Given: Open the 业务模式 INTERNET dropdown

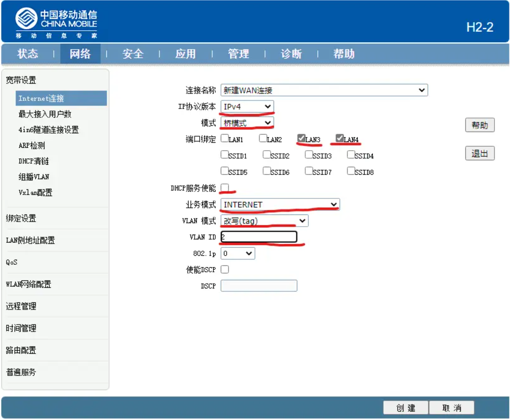Looking at the screenshot, I should tap(280, 204).
